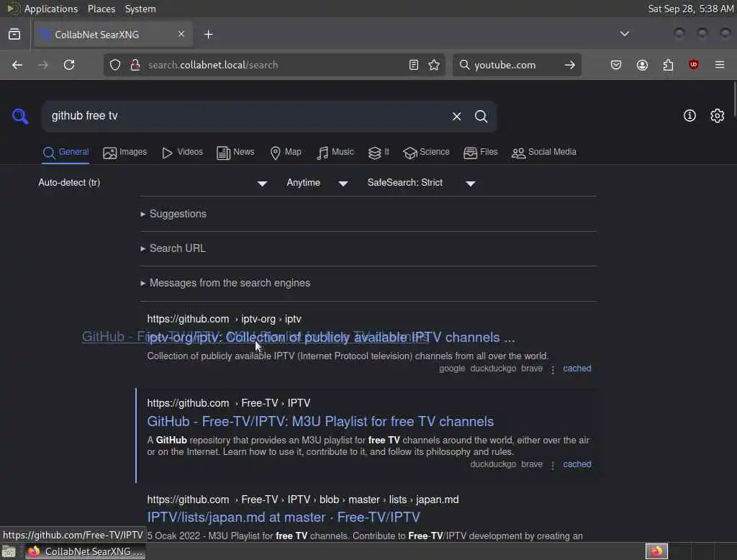
Task: Toggle reader view icon in address bar
Action: click(414, 65)
